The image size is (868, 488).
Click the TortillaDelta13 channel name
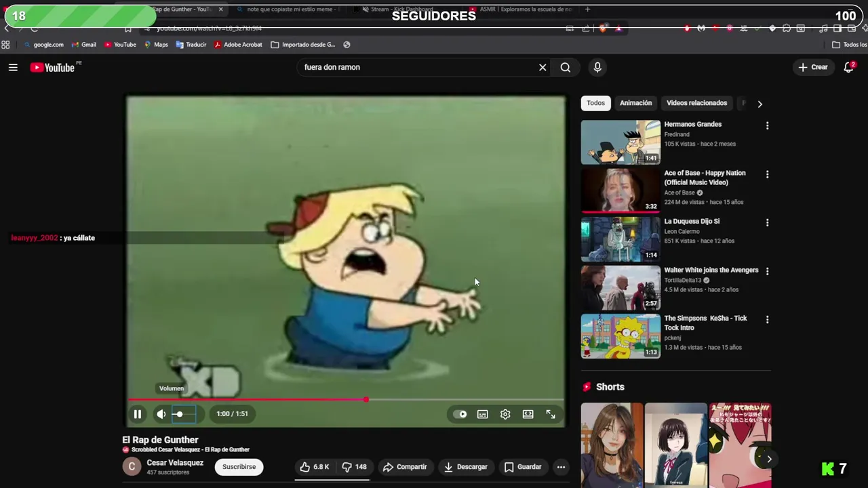click(x=683, y=280)
